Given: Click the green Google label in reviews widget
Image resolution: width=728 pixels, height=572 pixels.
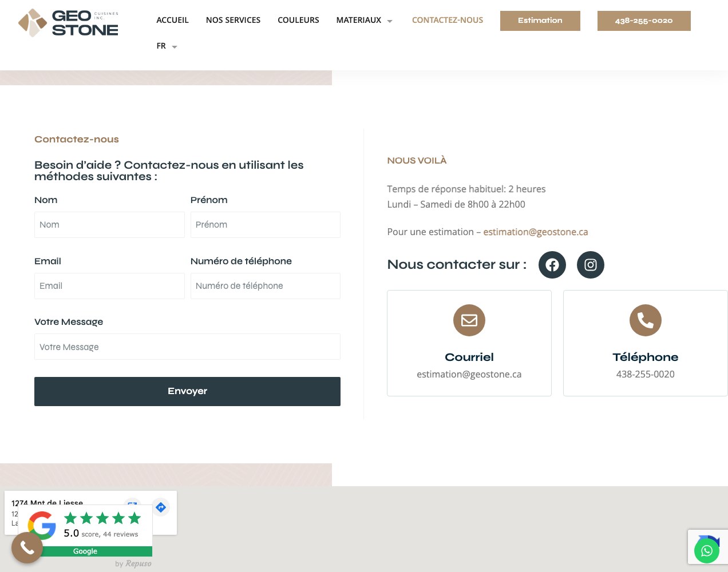Looking at the screenshot, I should (x=85, y=551).
